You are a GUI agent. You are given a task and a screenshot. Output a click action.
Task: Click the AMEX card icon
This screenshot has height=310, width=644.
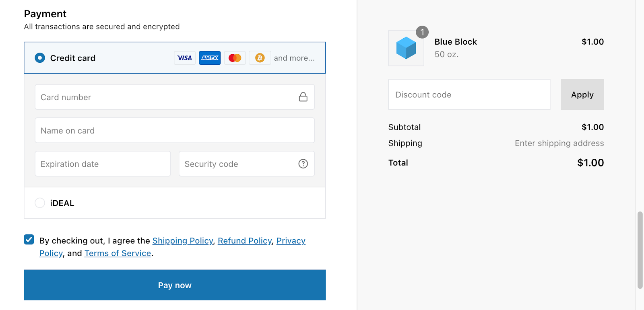pyautogui.click(x=209, y=57)
